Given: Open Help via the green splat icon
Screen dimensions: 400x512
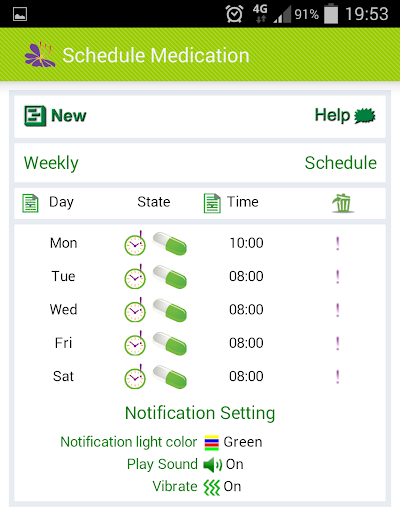Looking at the screenshot, I should click(x=365, y=116).
